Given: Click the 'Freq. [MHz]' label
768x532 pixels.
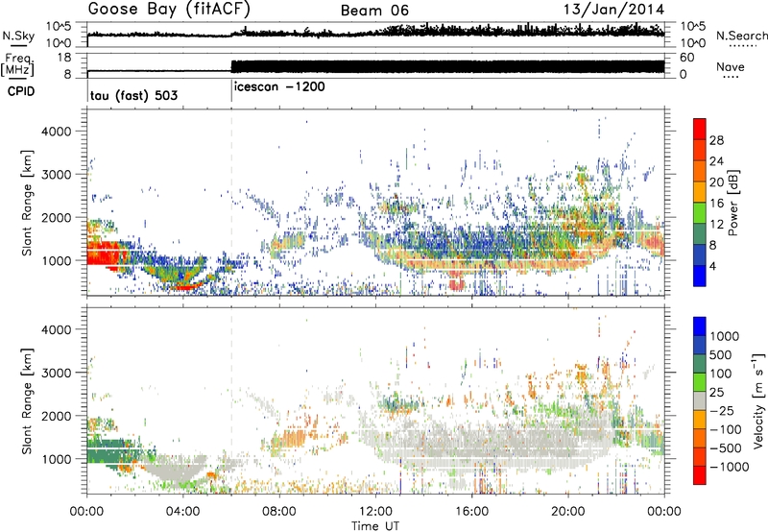Looking at the screenshot, I should point(17,65).
